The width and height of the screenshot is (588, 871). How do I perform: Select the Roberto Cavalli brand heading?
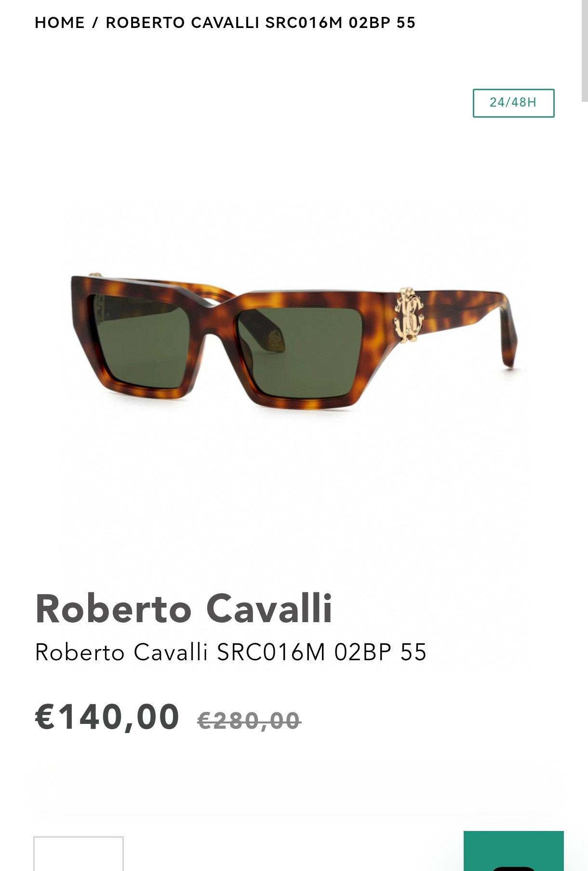[184, 609]
